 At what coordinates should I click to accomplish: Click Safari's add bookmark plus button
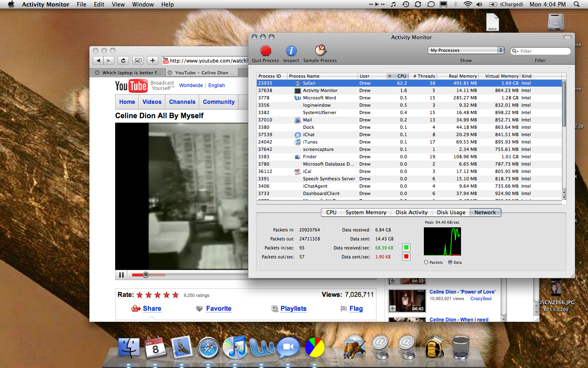[153, 61]
